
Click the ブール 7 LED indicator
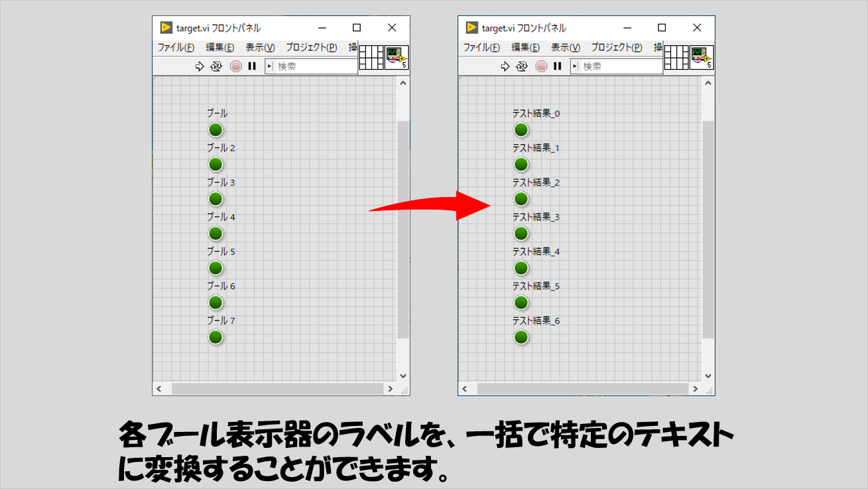point(216,337)
